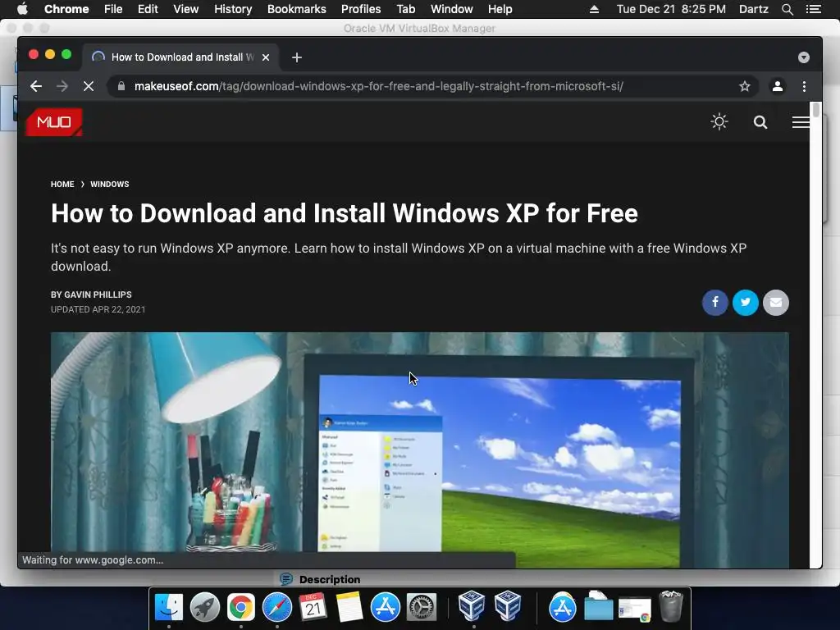Click the article subtitle paragraph
The width and height of the screenshot is (840, 630).
pyautogui.click(x=399, y=257)
